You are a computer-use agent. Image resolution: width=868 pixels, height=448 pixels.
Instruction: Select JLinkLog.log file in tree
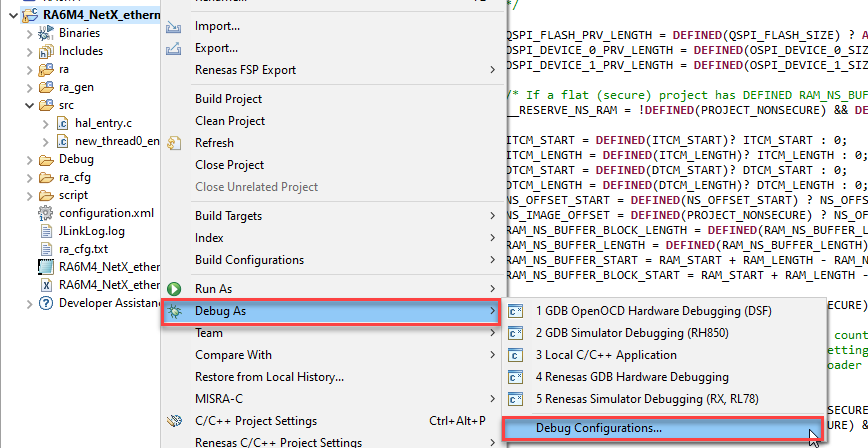pos(91,231)
